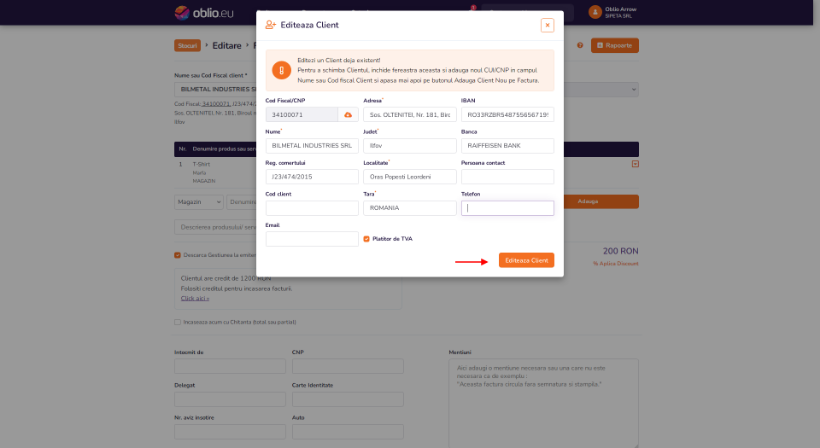Close the Editeaza Client dialog
This screenshot has width=820, height=448.
pos(547,25)
